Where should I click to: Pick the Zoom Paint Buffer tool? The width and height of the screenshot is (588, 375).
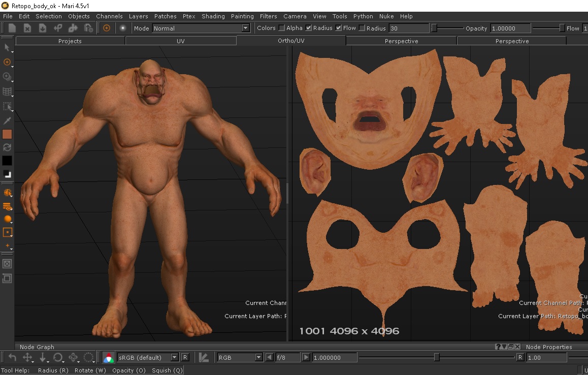pyautogui.click(x=7, y=77)
